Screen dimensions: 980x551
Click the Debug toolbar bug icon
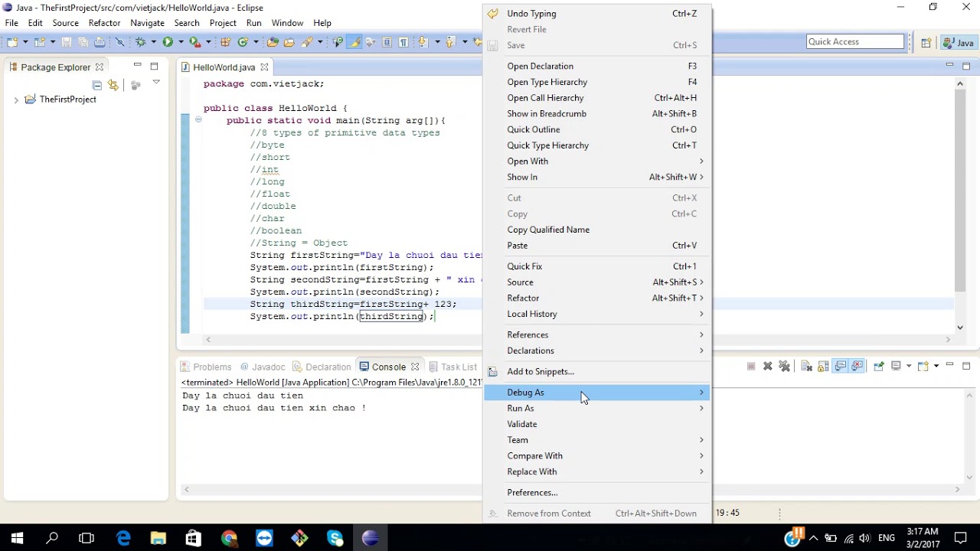[140, 42]
